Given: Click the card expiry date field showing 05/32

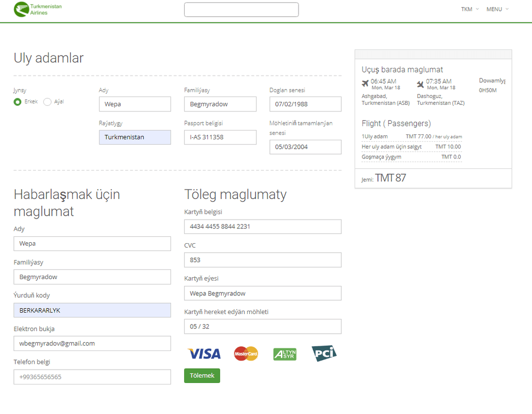Looking at the screenshot, I should pyautogui.click(x=263, y=326).
